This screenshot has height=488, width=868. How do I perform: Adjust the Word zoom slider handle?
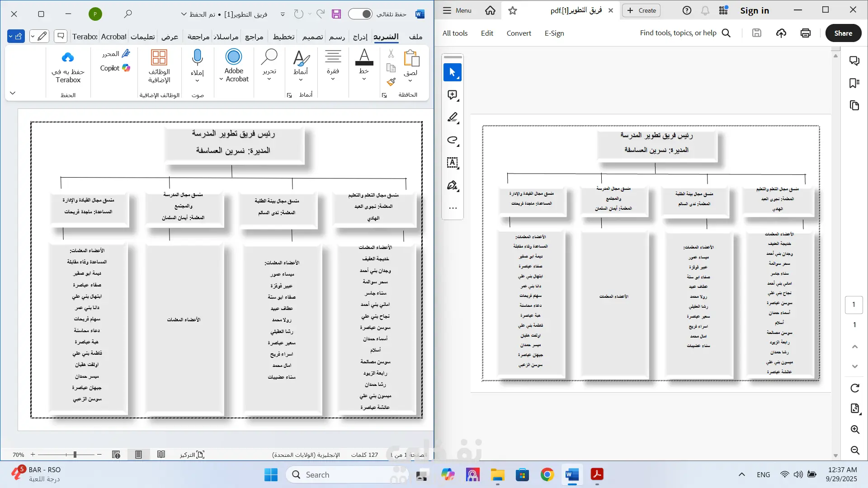(75, 455)
